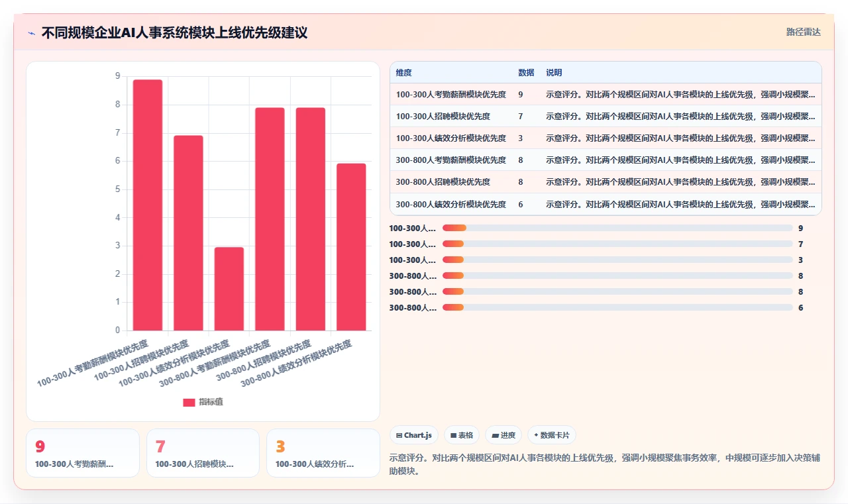The height and width of the screenshot is (504, 848).
Task: Click the progress bar with value 6
Action: 617,307
